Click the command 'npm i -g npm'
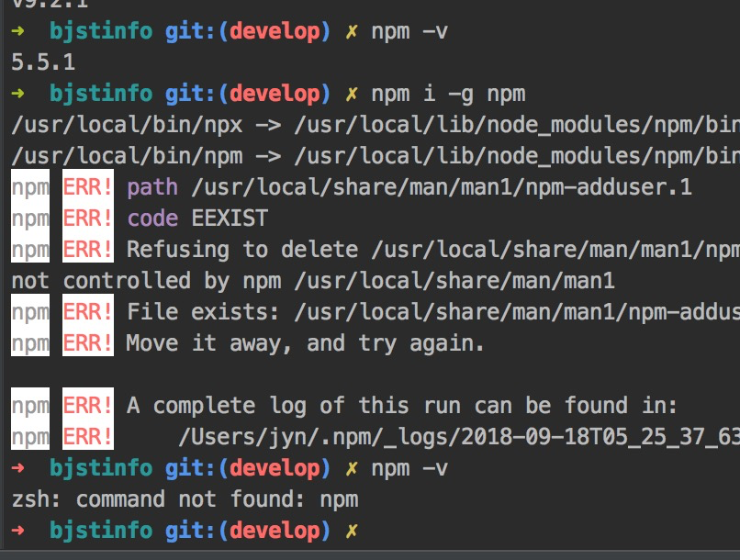The height and width of the screenshot is (560, 740). pos(448,94)
